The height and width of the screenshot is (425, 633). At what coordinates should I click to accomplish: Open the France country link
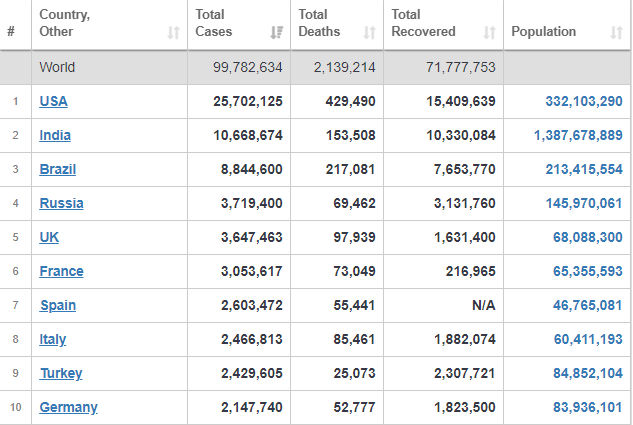click(x=61, y=271)
